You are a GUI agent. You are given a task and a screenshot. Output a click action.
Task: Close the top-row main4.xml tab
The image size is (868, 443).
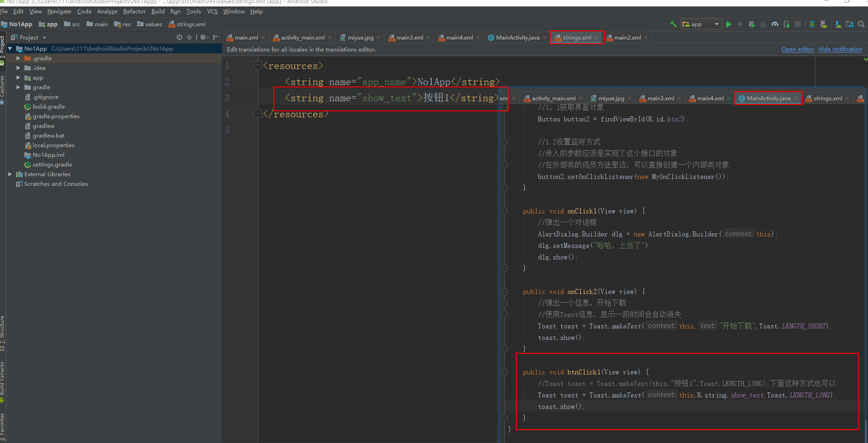click(478, 38)
